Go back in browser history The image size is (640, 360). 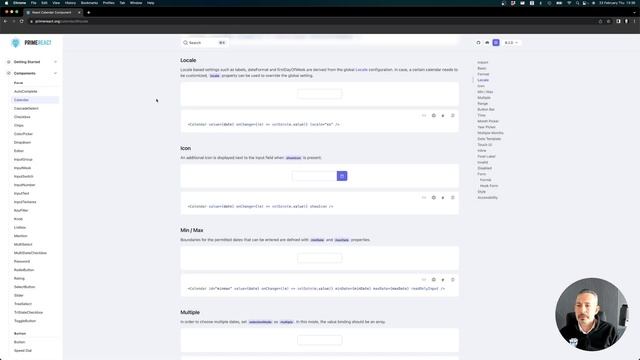pyautogui.click(x=6, y=21)
